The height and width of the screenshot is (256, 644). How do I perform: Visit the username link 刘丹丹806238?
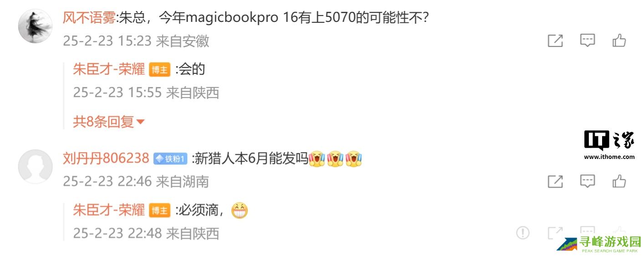pyautogui.click(x=106, y=158)
